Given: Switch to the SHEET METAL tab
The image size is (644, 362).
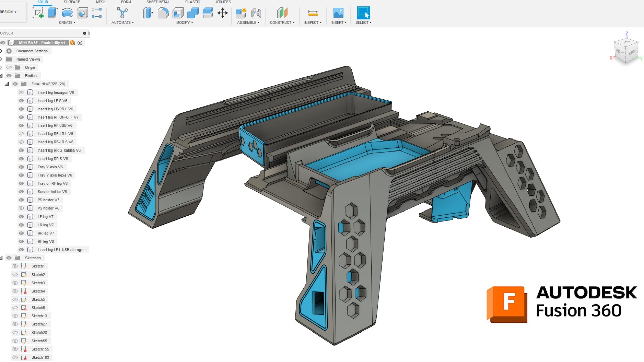Looking at the screenshot, I should tap(158, 2).
